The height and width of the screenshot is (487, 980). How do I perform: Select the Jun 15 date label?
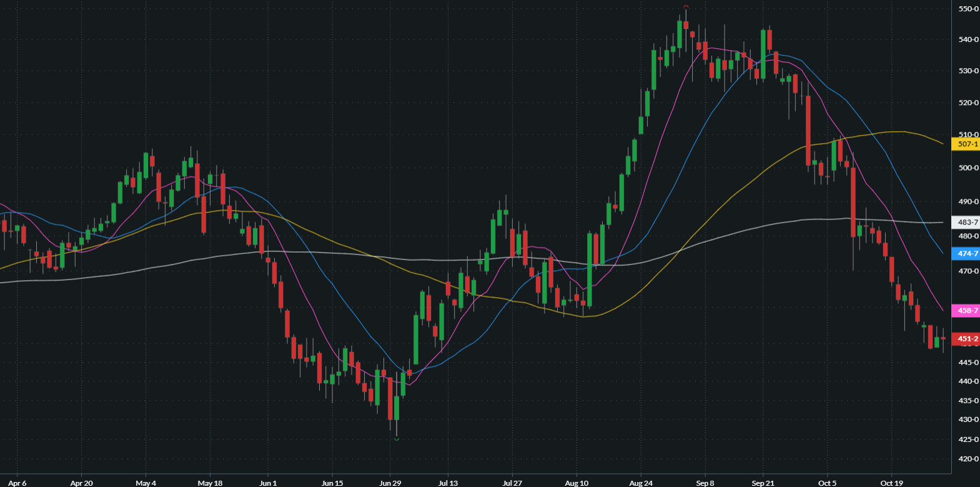pyautogui.click(x=332, y=483)
